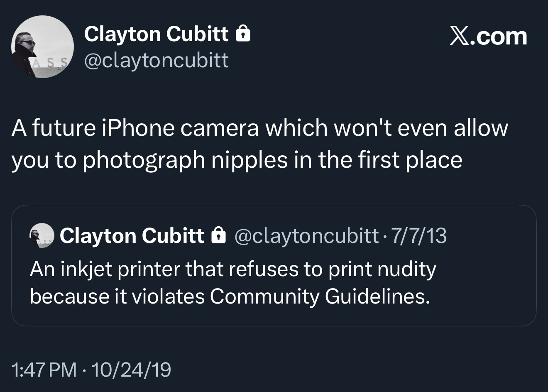Click the top @claytoncubitt handle
The width and height of the screenshot is (548, 392).
156,61
